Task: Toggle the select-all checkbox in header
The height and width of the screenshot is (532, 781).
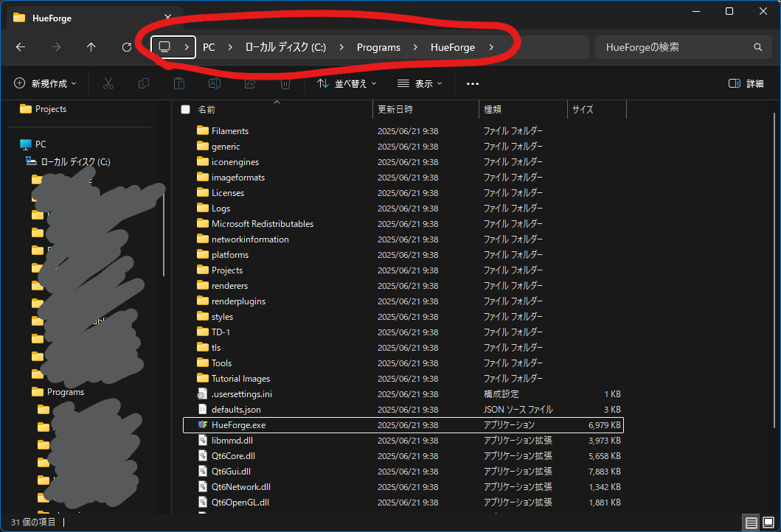Action: click(185, 109)
